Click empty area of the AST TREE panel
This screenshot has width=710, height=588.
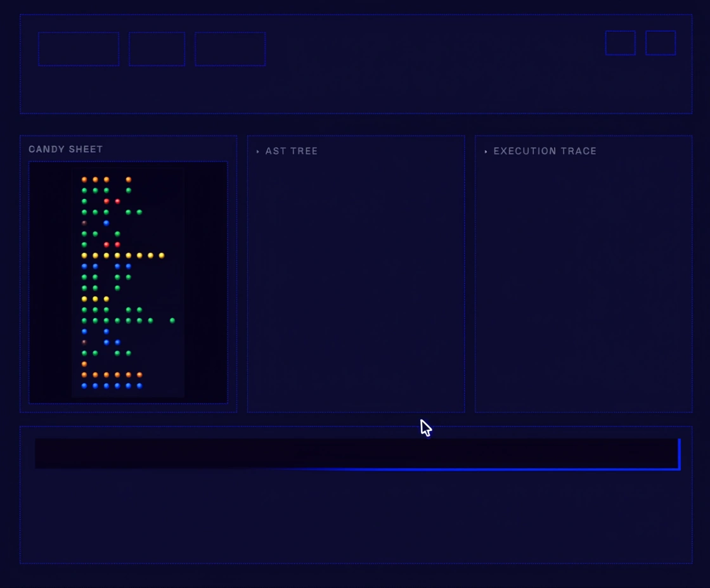click(x=355, y=285)
